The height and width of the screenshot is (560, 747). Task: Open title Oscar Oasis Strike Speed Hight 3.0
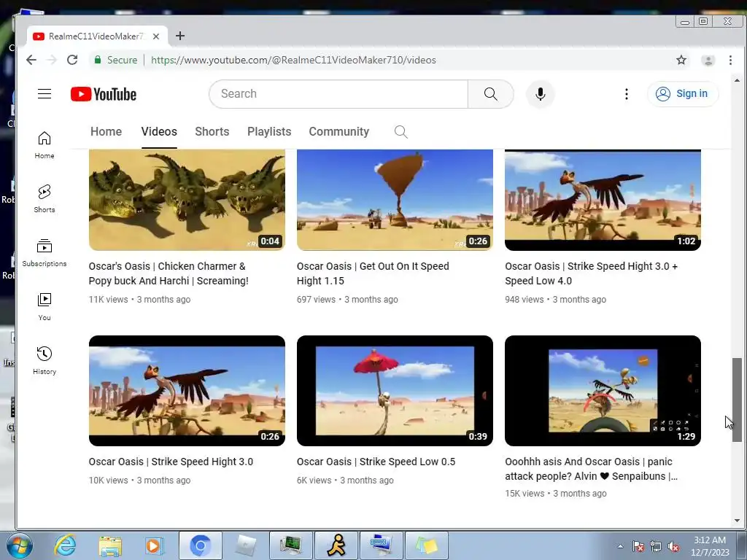pyautogui.click(x=171, y=462)
